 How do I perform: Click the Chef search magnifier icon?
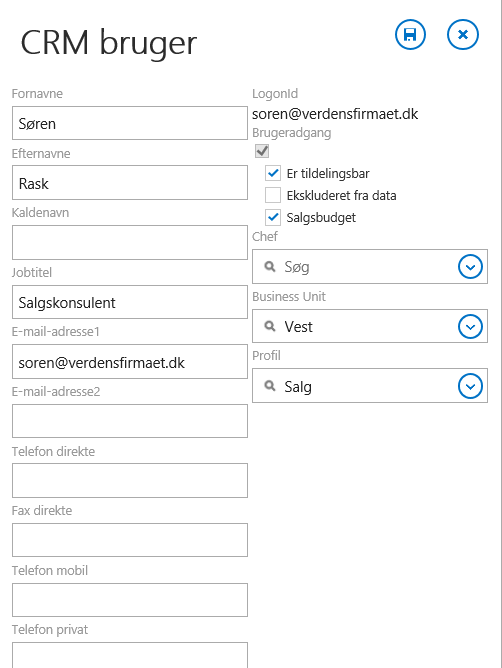pos(270,267)
